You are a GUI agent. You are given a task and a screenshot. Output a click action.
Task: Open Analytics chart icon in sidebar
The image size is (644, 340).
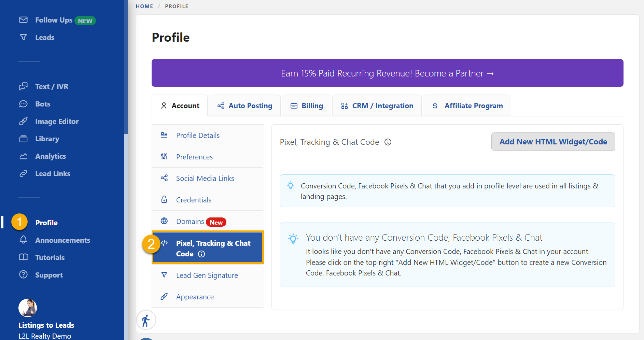click(23, 156)
